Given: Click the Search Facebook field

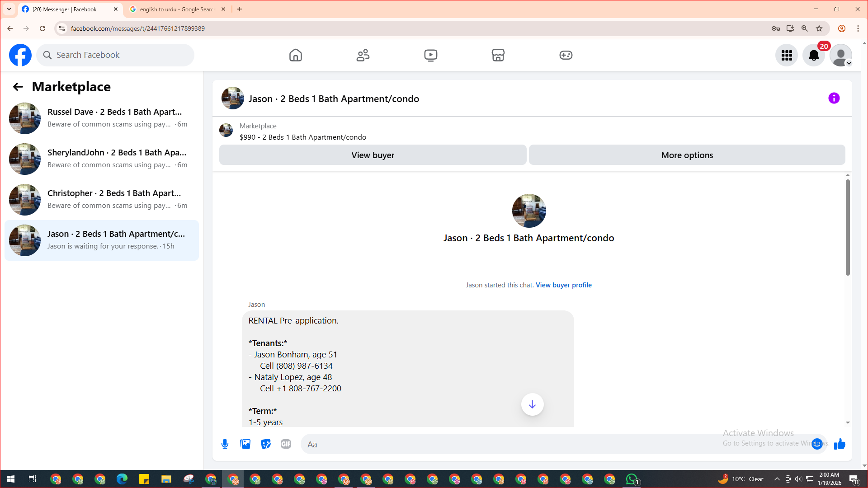Looking at the screenshot, I should [115, 55].
